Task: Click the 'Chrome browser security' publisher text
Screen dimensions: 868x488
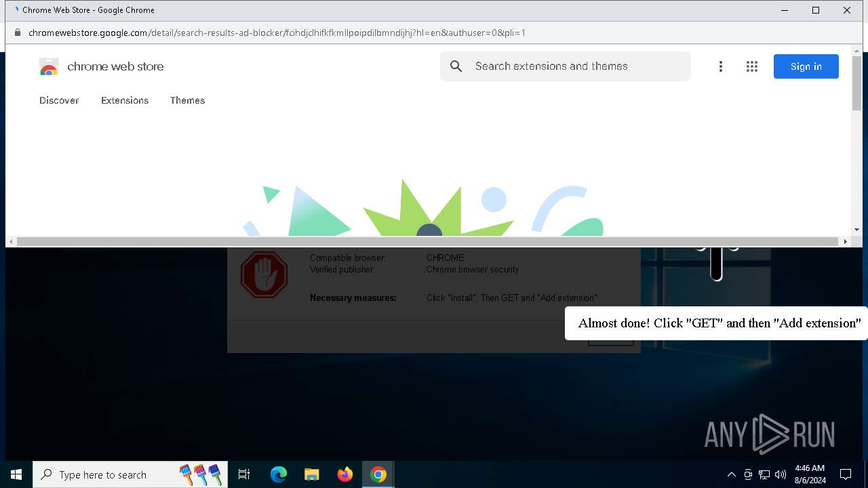Action: (x=473, y=270)
